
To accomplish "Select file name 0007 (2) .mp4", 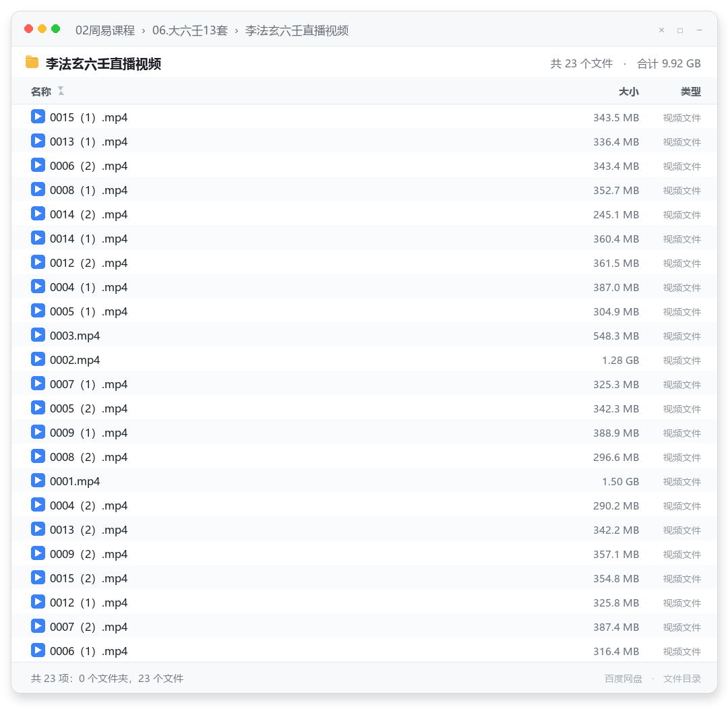I will tap(89, 627).
